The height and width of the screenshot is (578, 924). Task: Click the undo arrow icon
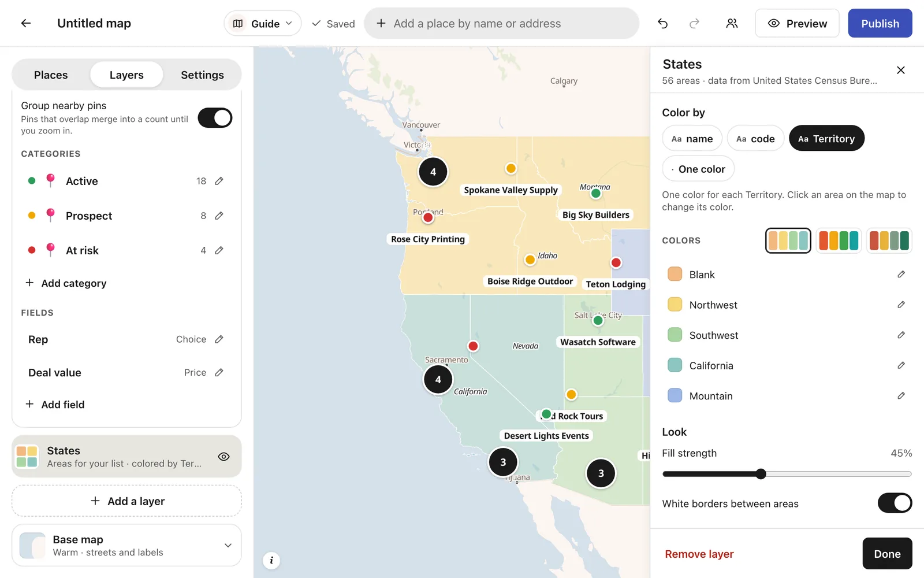(662, 23)
